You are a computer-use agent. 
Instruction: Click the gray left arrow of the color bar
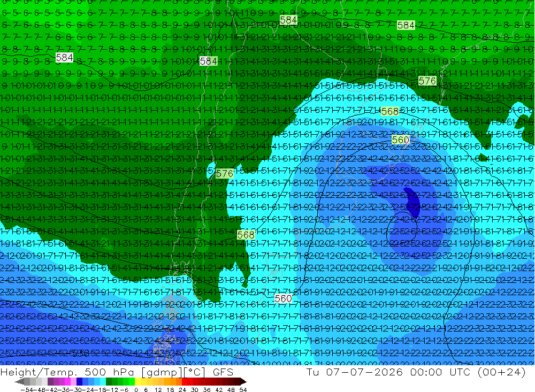pos(19,382)
